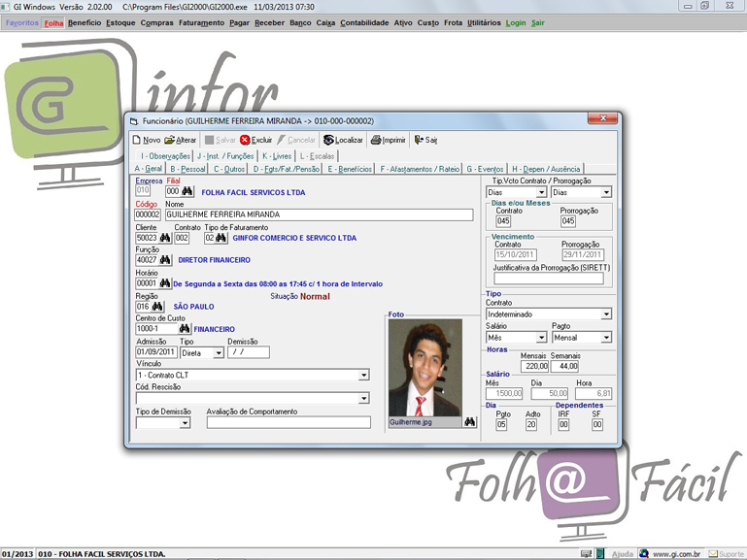Click the Horas Semanais 44,00 field
This screenshot has height=560, width=747.
[564, 366]
